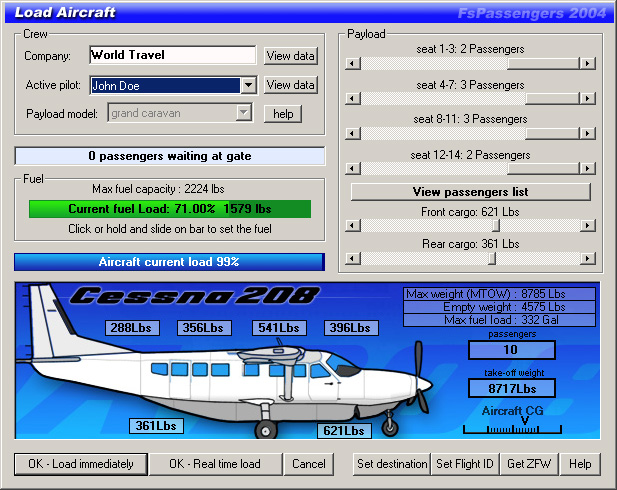This screenshot has height=490, width=617.
Task: Increase Rear cargo with right arrow
Action: tap(588, 259)
